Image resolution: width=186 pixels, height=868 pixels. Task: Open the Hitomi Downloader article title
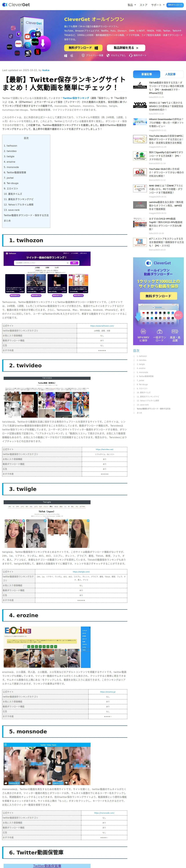(x=166, y=123)
